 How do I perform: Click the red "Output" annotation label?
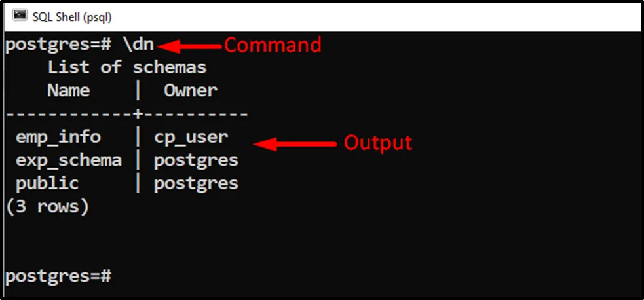click(378, 143)
